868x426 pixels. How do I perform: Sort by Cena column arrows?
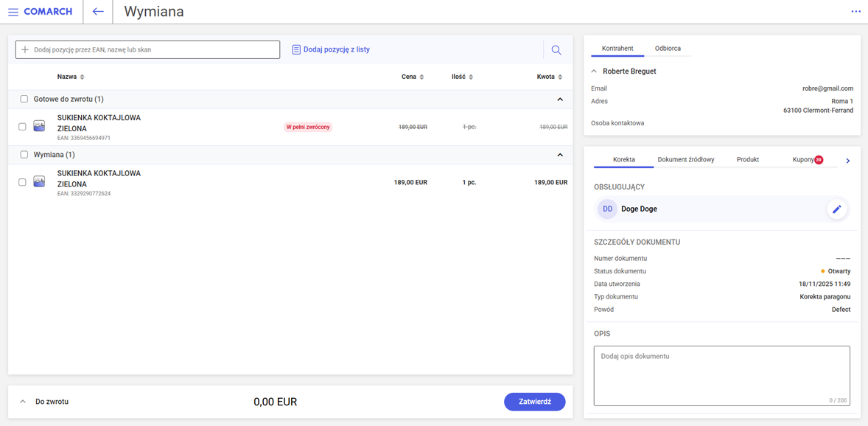click(x=421, y=77)
